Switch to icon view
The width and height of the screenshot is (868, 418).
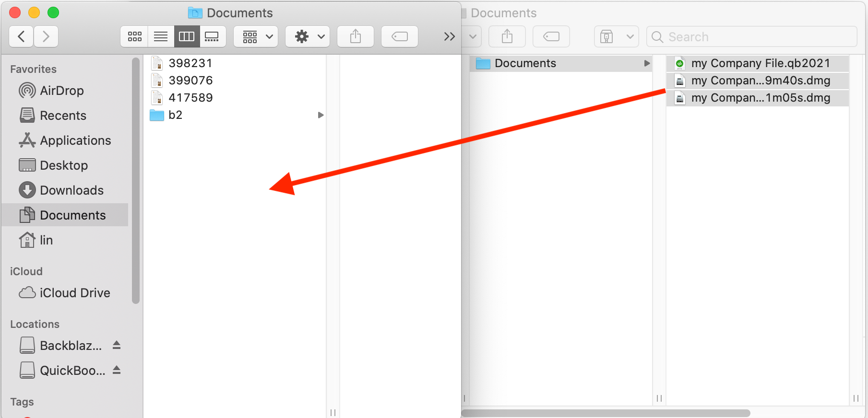pos(134,36)
